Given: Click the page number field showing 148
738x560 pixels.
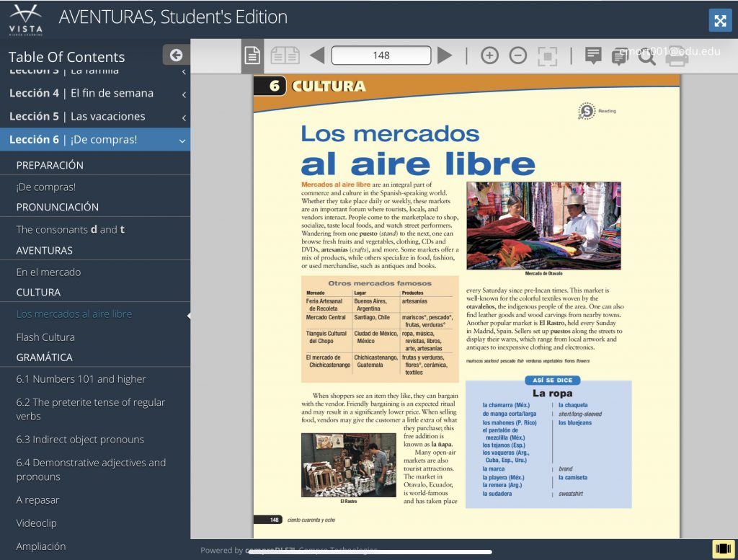Looking at the screenshot, I should click(381, 55).
